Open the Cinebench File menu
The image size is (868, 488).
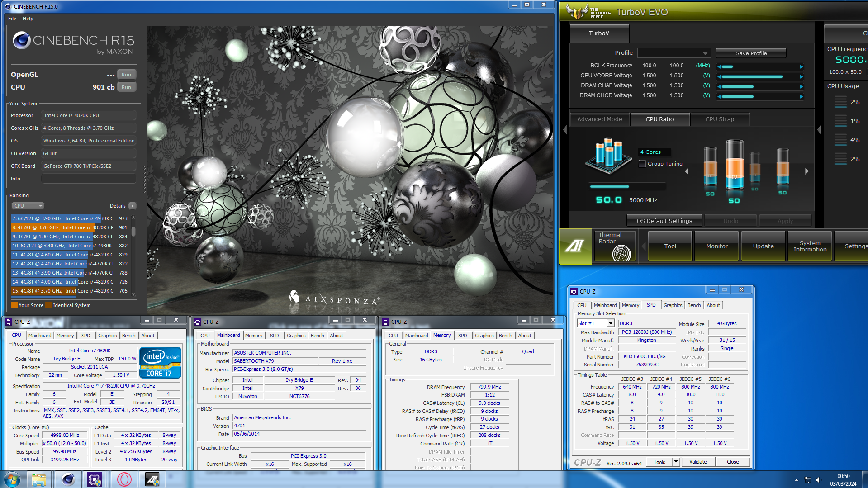[12, 19]
